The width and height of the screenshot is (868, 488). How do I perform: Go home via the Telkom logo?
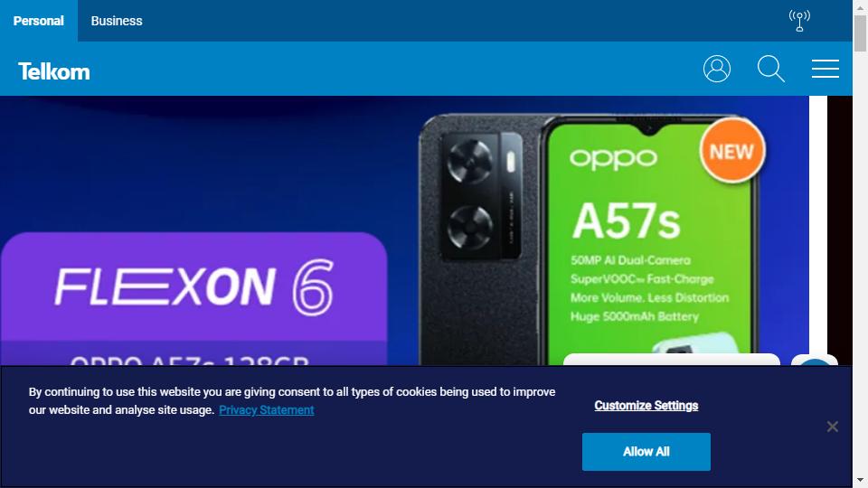coord(53,71)
